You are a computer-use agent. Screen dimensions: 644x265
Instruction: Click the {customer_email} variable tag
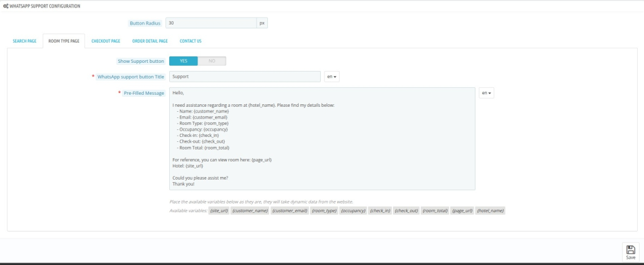tap(290, 211)
